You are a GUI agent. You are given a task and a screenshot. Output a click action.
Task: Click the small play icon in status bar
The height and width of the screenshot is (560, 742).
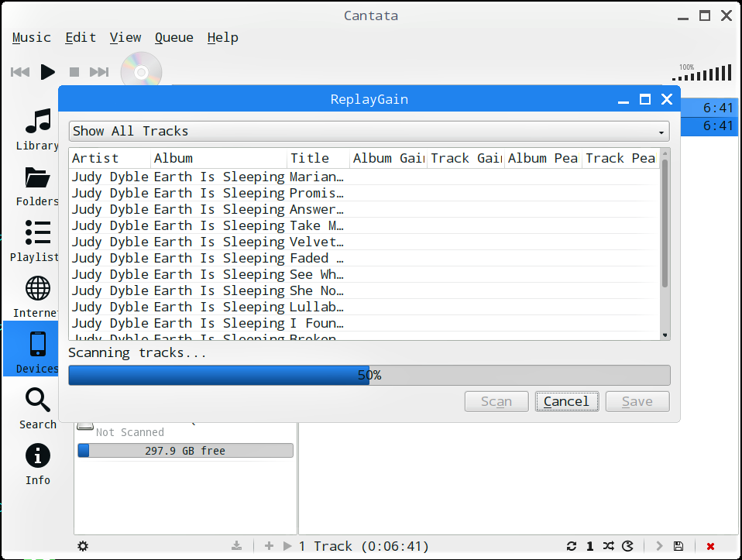point(287,546)
